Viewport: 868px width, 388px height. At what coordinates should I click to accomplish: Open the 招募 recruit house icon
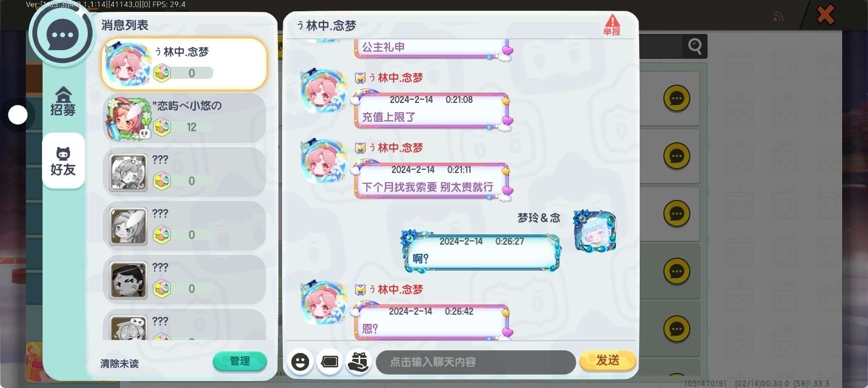(63, 101)
